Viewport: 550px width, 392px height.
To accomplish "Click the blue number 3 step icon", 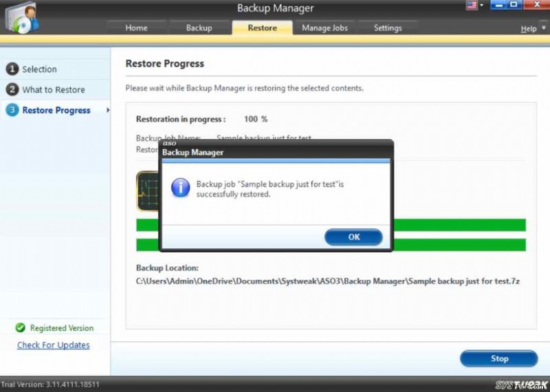I will point(12,110).
